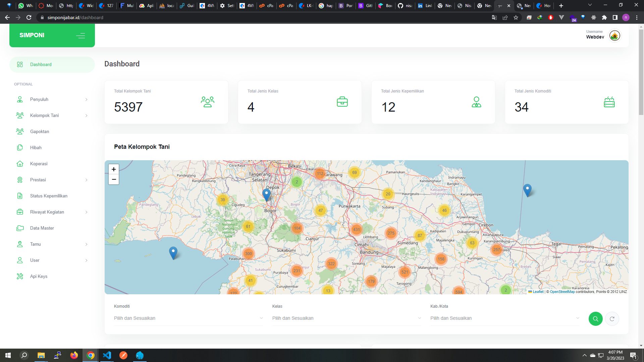Open cluster 69 north of Karawang
Viewport: 644px width, 362px height.
(x=355, y=173)
